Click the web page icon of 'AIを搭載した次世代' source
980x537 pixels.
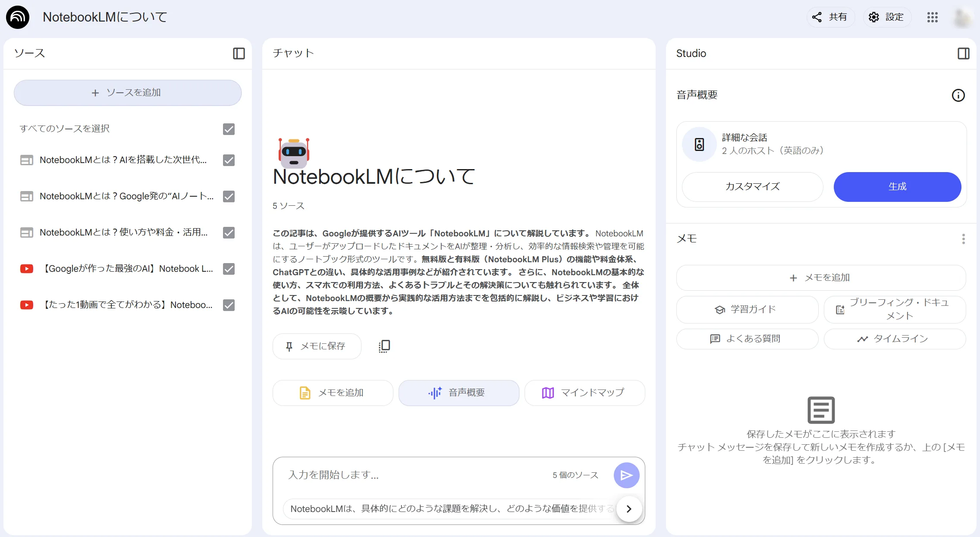27,160
